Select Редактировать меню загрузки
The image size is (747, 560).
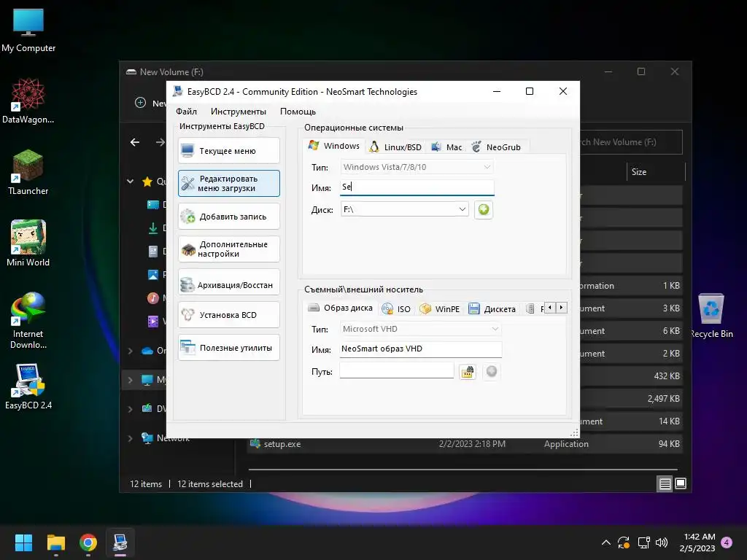tap(228, 183)
